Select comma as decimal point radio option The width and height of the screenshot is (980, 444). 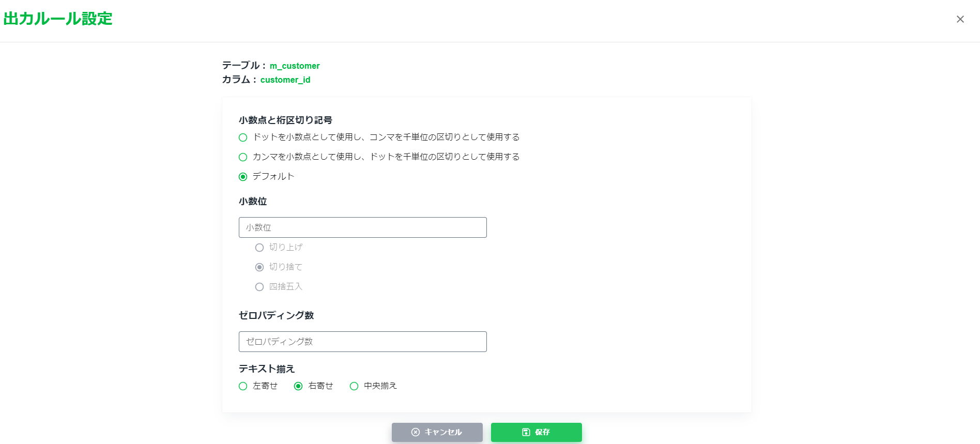(243, 157)
